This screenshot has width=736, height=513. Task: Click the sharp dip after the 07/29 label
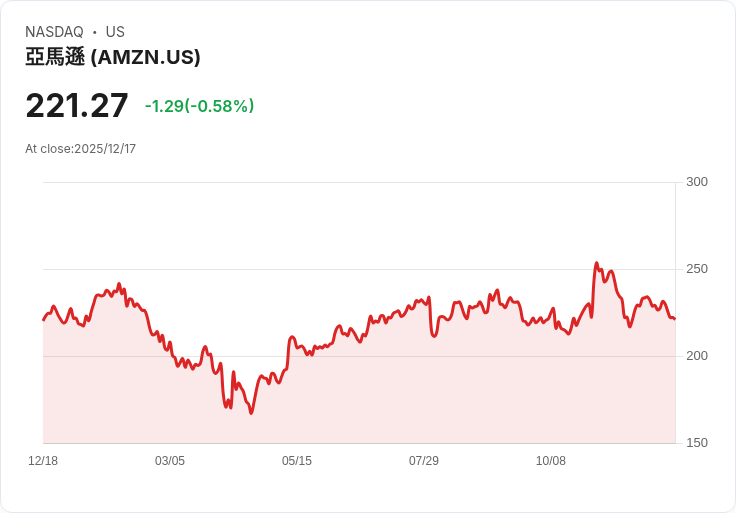pyautogui.click(x=433, y=336)
